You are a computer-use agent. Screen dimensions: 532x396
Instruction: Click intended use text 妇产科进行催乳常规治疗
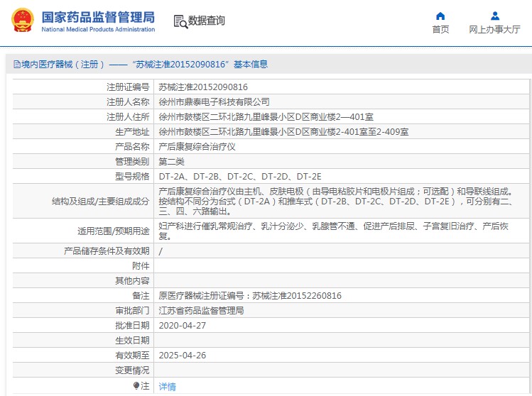point(334,231)
